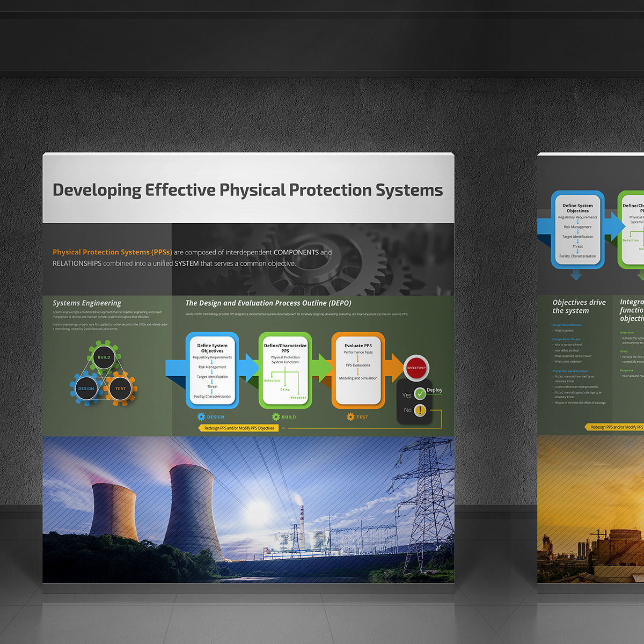Click the small orange gear beside TEST label
The height and width of the screenshot is (644, 644).
350,416
